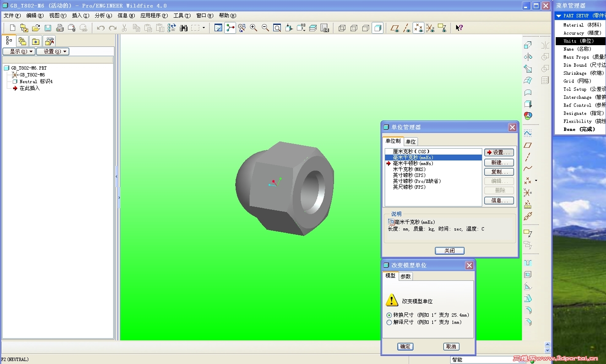Select the Chamfer tool in right toolbar
The image size is (606, 364).
[528, 322]
